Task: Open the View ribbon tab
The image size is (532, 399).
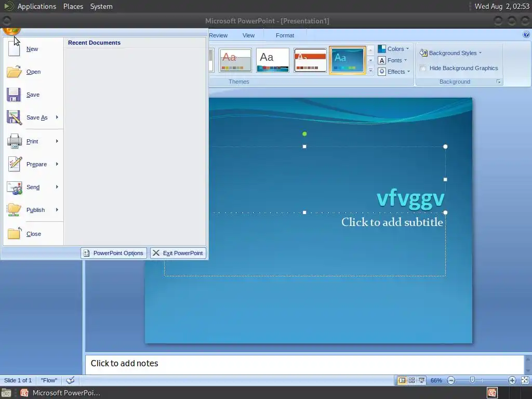Action: coord(248,35)
